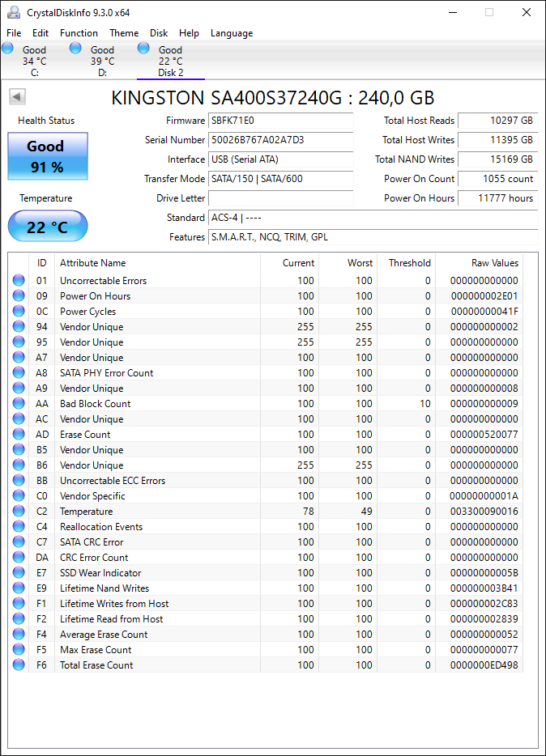Open the File menu
Screen dimensions: 546x756
click(x=14, y=33)
